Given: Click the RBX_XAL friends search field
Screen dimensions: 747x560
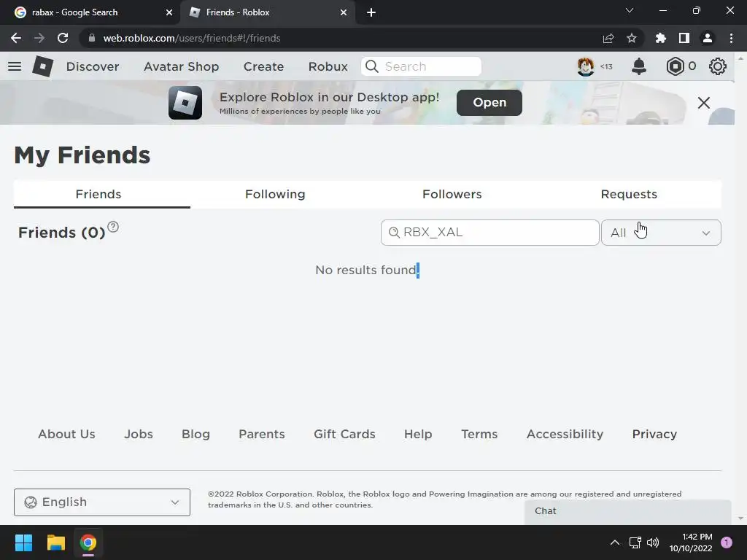Looking at the screenshot, I should coord(489,233).
